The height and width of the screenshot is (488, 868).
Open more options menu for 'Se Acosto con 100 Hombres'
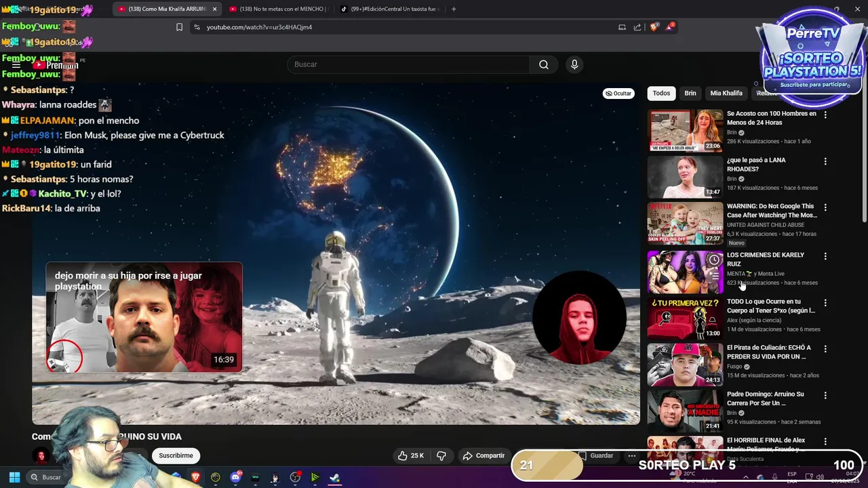click(825, 115)
